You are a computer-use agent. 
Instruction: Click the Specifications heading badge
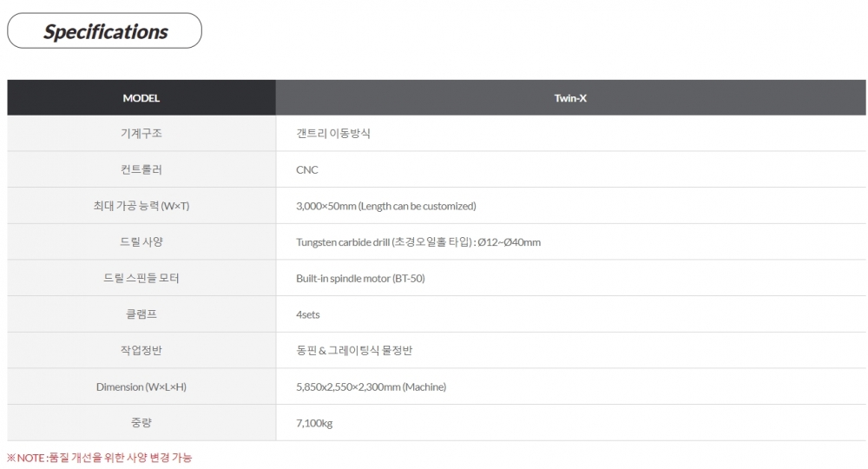(105, 31)
